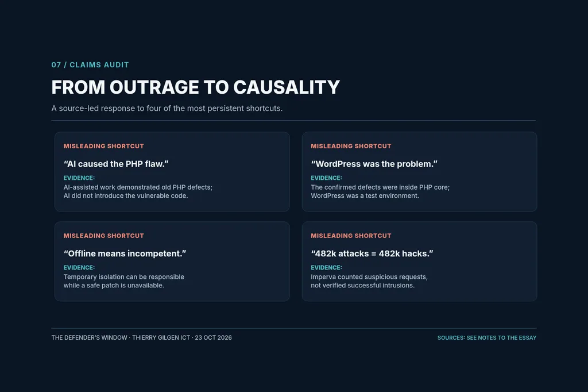Click the quote "482k attacks = 482k hacks."
588x392 pixels.
pyautogui.click(x=372, y=253)
